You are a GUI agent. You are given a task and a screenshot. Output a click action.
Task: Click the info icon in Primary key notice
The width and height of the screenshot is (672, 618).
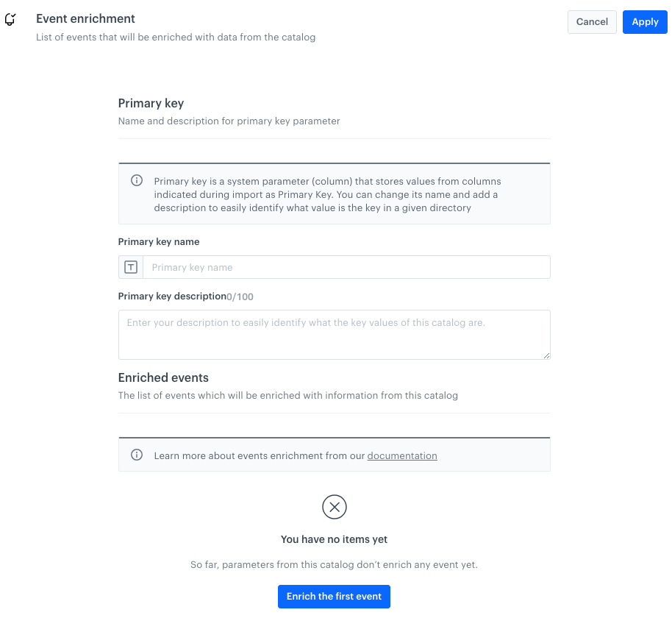click(137, 181)
